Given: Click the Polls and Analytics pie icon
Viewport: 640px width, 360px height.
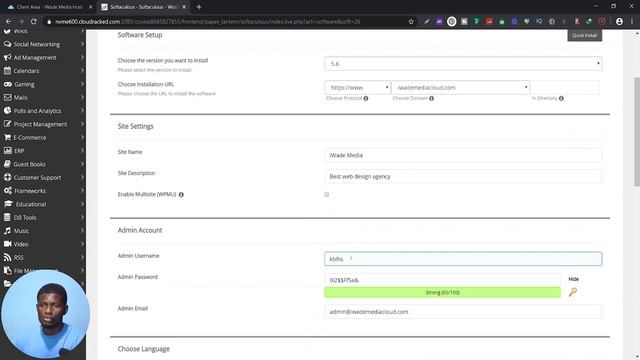Looking at the screenshot, I should coord(7,111).
